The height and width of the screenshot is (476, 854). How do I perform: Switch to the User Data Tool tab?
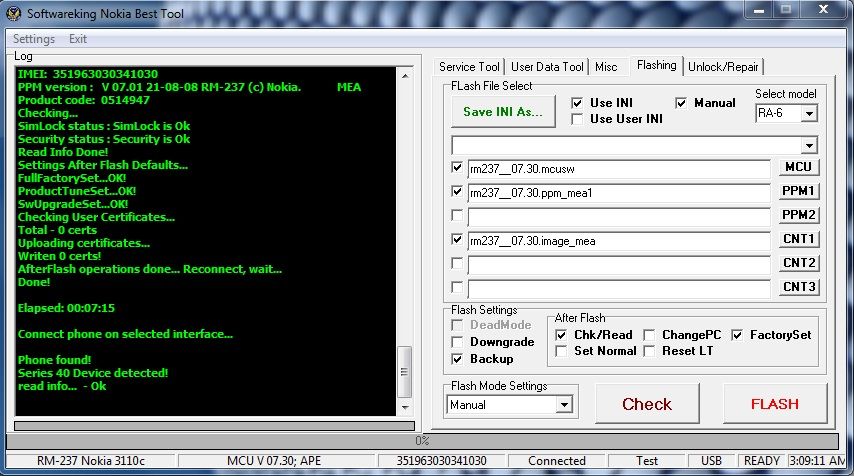pos(547,67)
